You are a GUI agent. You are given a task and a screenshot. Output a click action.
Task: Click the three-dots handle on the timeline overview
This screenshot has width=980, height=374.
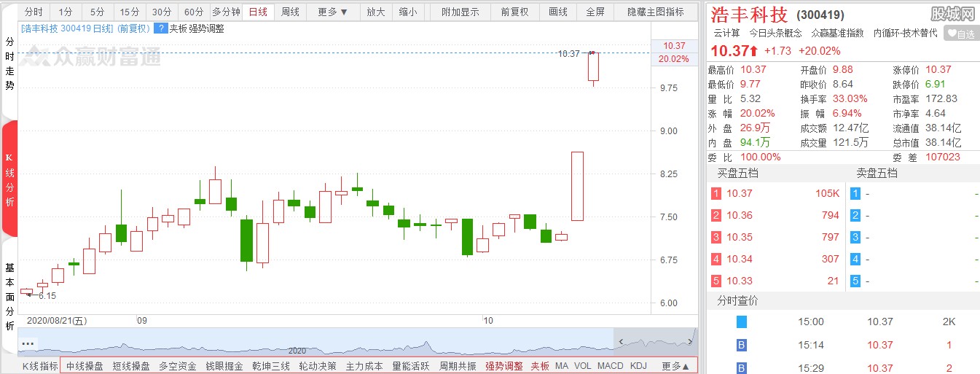click(28, 343)
